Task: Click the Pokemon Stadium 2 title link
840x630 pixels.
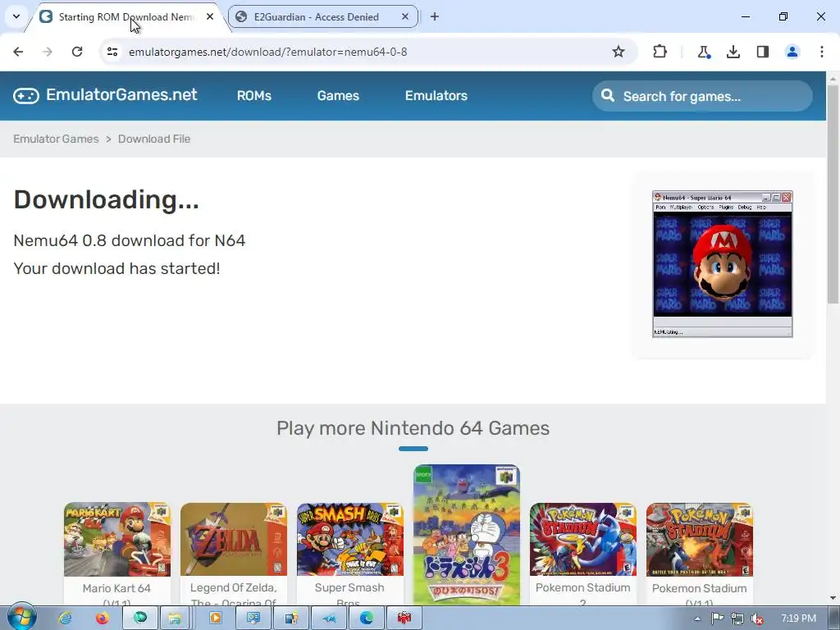Action: click(583, 594)
